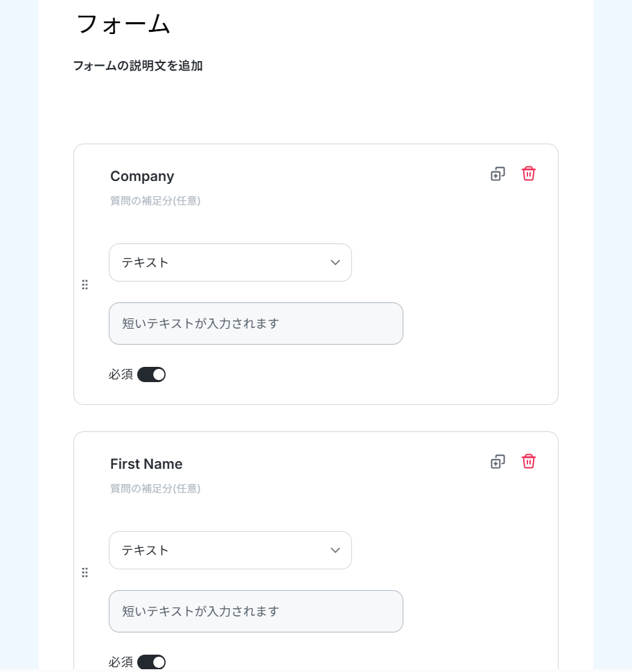Expand Company type chevron arrow
This screenshot has width=632, height=672.
[335, 262]
